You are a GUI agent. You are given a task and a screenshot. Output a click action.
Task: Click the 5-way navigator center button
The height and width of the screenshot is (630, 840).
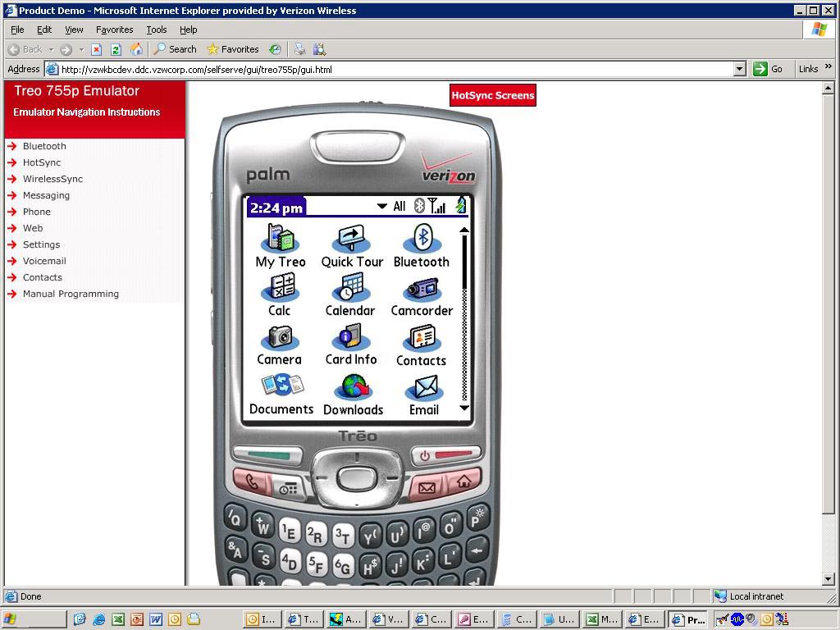357,477
